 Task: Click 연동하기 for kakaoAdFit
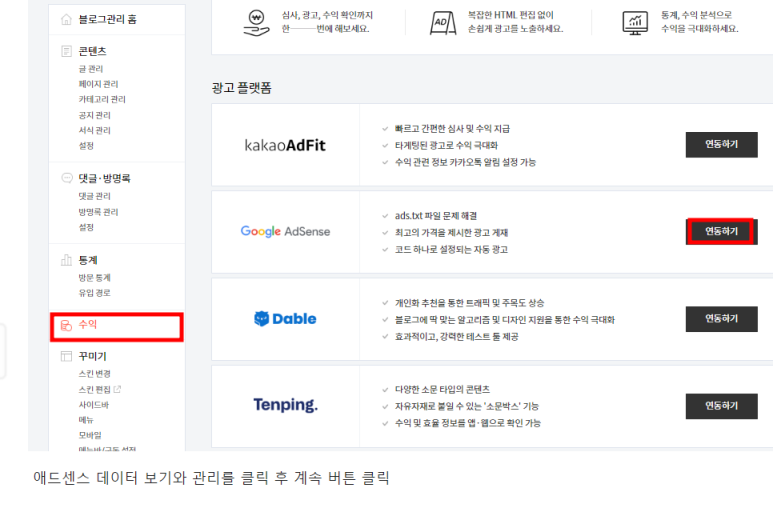point(721,145)
